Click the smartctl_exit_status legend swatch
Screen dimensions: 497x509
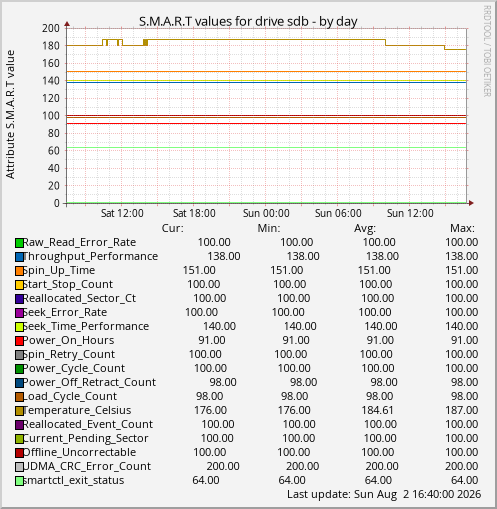(x=19, y=481)
